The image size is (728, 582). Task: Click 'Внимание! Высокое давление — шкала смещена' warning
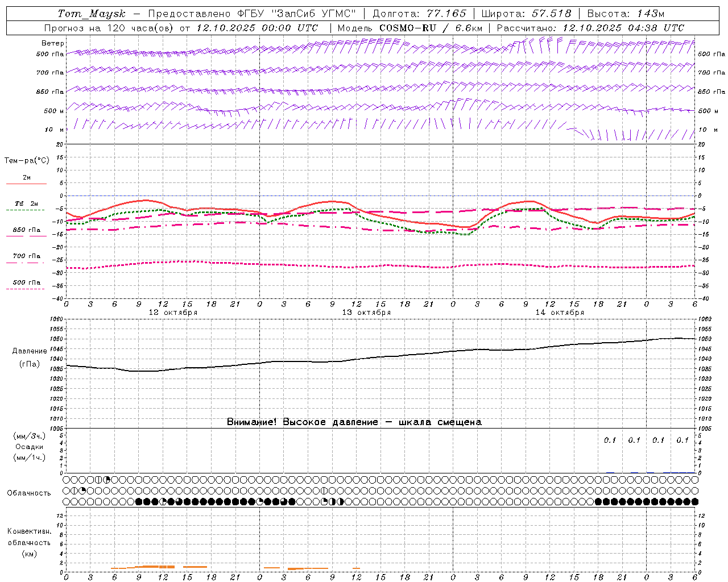tap(354, 422)
